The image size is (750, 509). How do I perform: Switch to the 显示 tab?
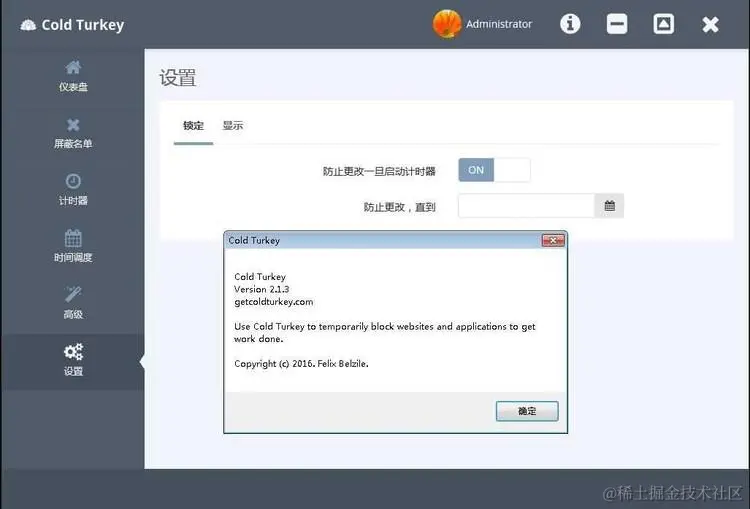[x=232, y=126]
